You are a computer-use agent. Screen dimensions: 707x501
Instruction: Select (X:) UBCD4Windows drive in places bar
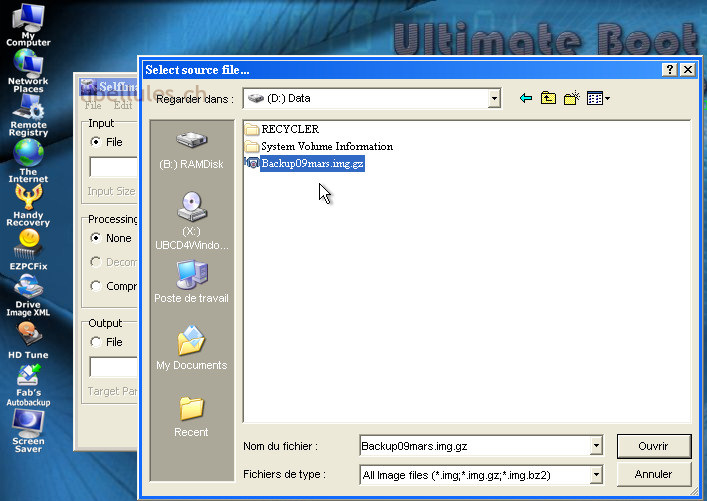pyautogui.click(x=192, y=221)
